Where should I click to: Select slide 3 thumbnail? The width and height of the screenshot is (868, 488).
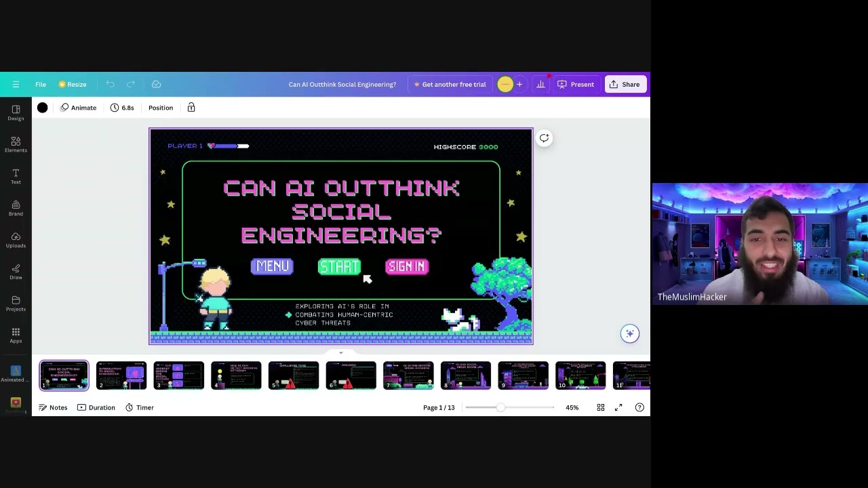point(178,375)
